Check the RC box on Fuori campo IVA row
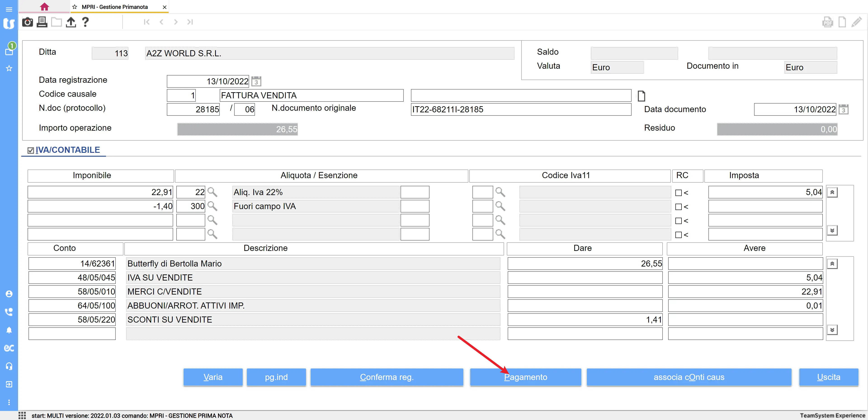The width and height of the screenshot is (868, 420). pyautogui.click(x=678, y=207)
